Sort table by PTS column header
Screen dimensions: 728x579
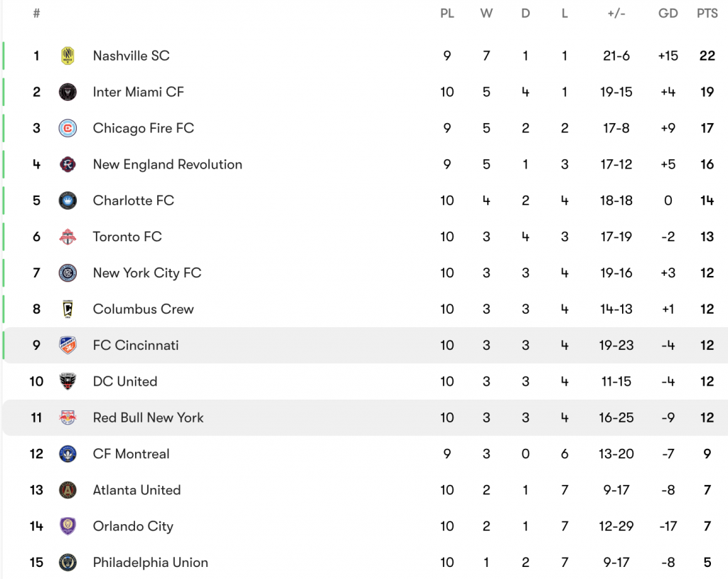click(707, 14)
